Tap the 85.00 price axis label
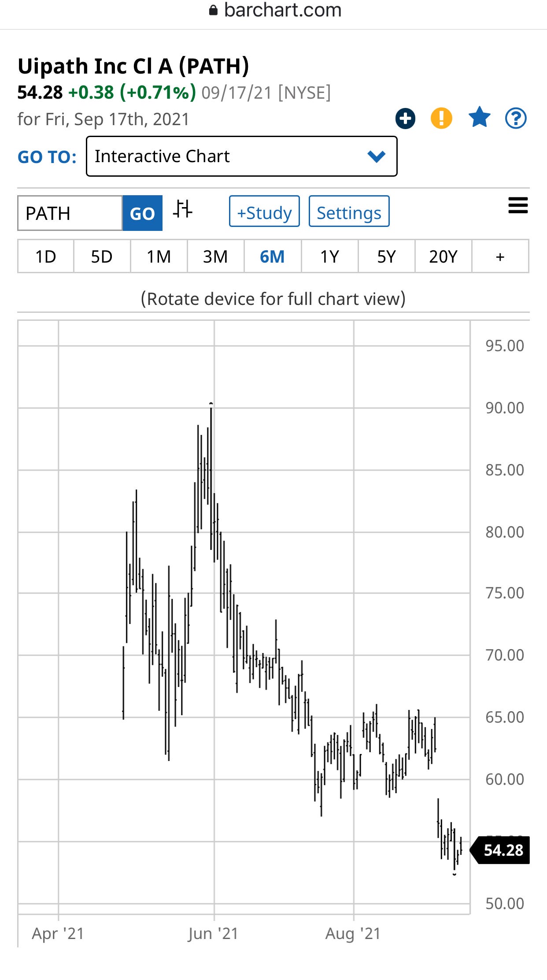This screenshot has width=547, height=980. tap(505, 470)
